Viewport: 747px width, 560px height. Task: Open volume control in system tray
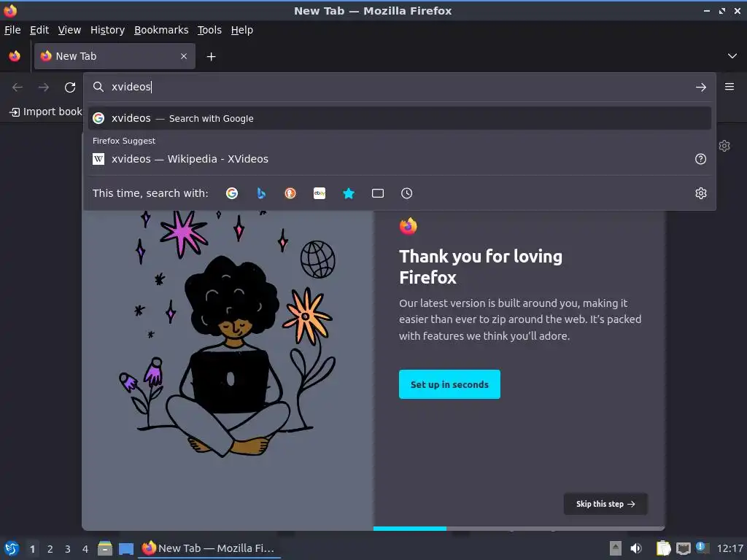pyautogui.click(x=636, y=548)
